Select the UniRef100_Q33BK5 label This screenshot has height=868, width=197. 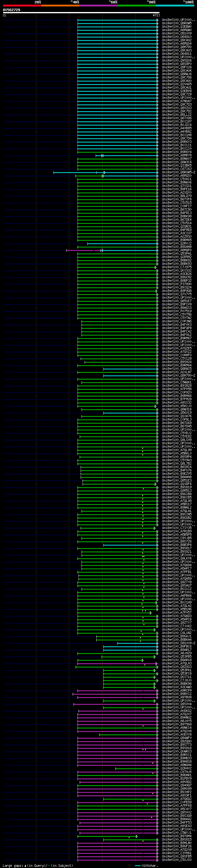pyautogui.click(x=176, y=165)
